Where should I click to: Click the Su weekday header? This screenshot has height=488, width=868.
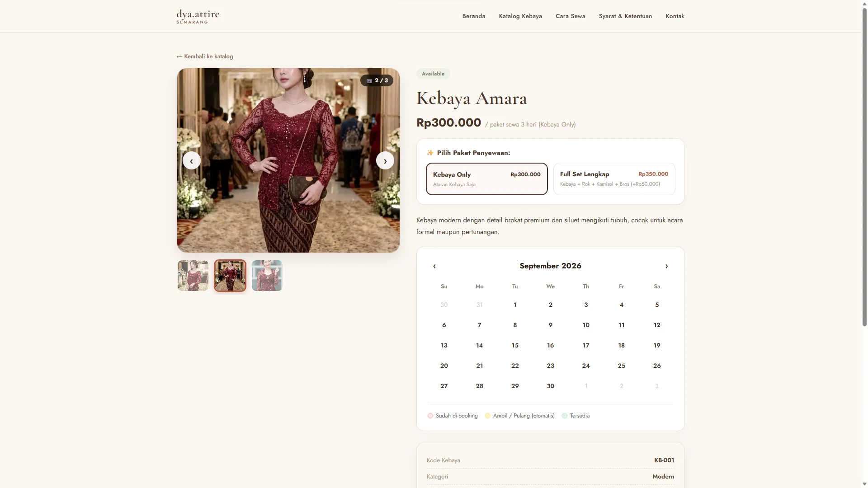[444, 286]
